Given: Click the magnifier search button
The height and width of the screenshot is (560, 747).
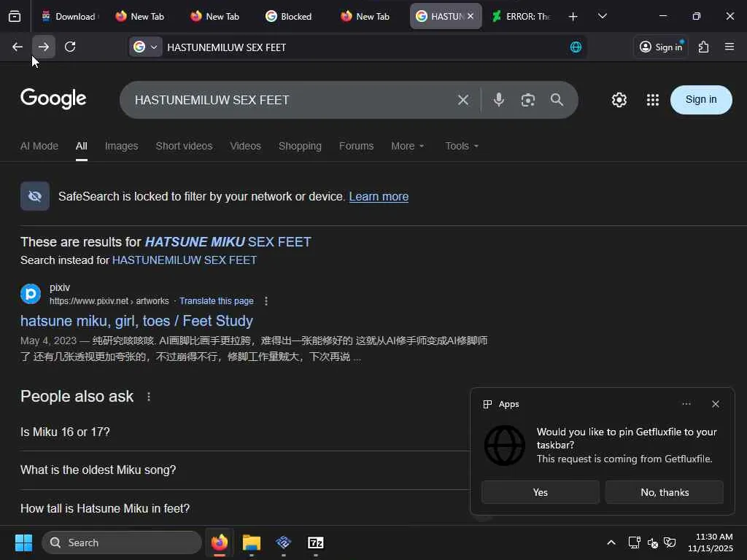Looking at the screenshot, I should click(x=557, y=99).
